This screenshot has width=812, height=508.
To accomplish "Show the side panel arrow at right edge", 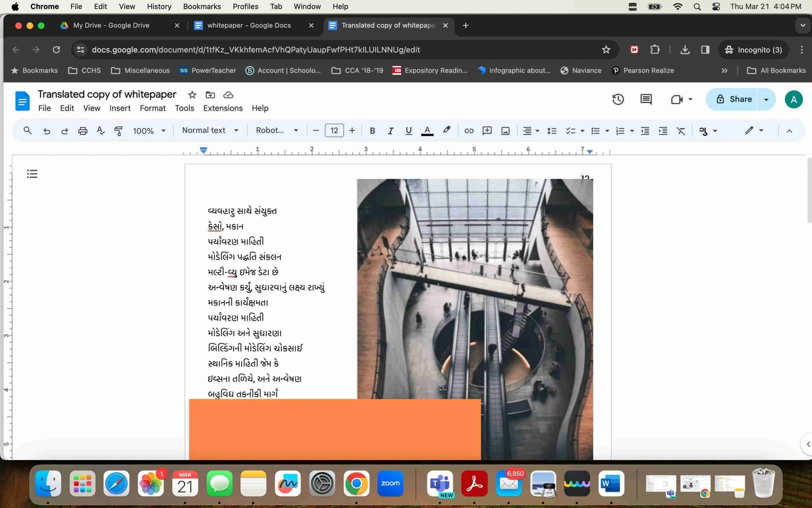I will coord(808,444).
